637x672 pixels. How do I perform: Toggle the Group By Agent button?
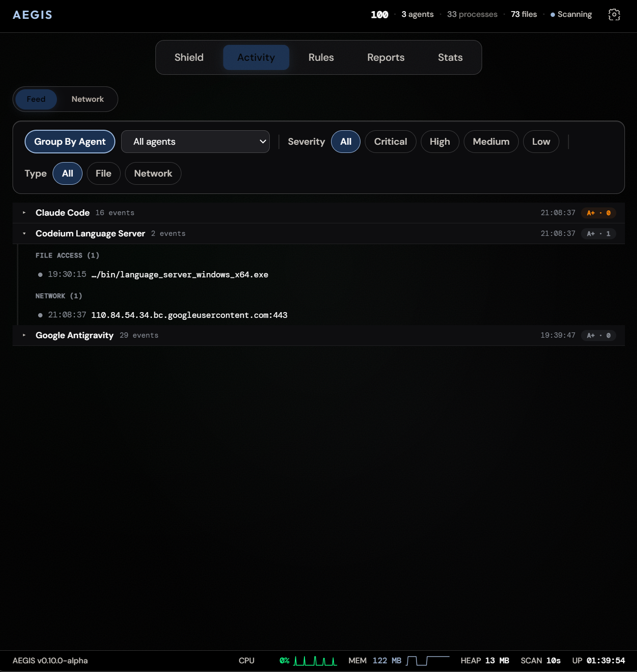pyautogui.click(x=70, y=142)
